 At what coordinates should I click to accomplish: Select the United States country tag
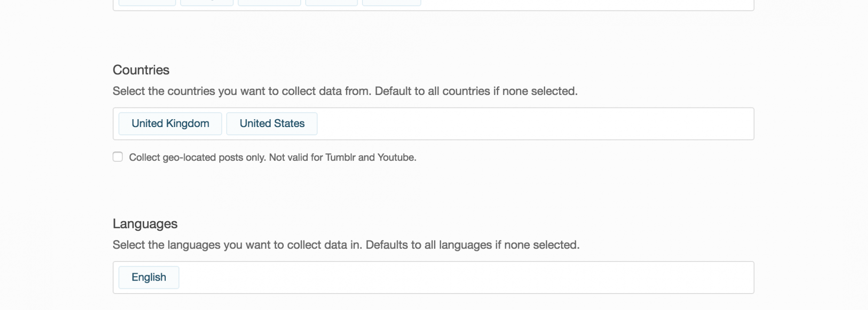click(272, 124)
